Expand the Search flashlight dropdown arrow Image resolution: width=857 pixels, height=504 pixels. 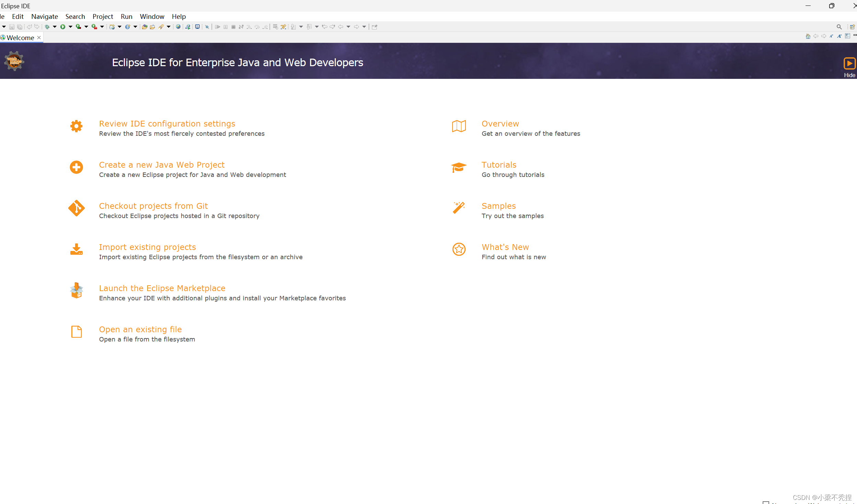[x=168, y=27]
